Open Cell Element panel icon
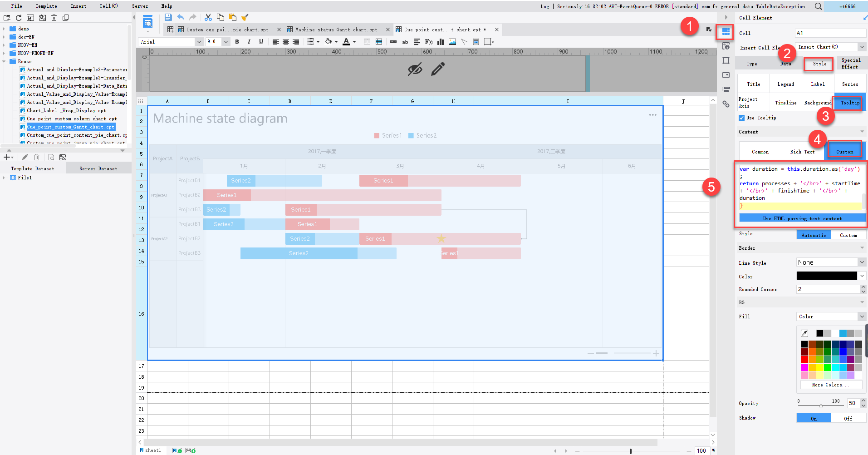868x455 pixels. pyautogui.click(x=726, y=32)
